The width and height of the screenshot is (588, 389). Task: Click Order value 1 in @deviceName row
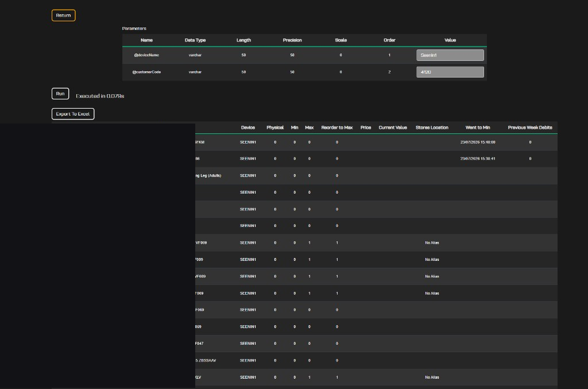pyautogui.click(x=389, y=55)
